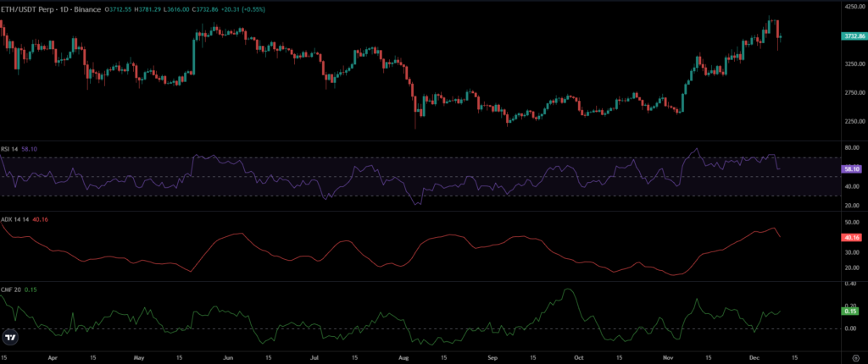This screenshot has height=364, width=868.
Task: Click the 0.00 CMF scale label
Action: click(849, 328)
